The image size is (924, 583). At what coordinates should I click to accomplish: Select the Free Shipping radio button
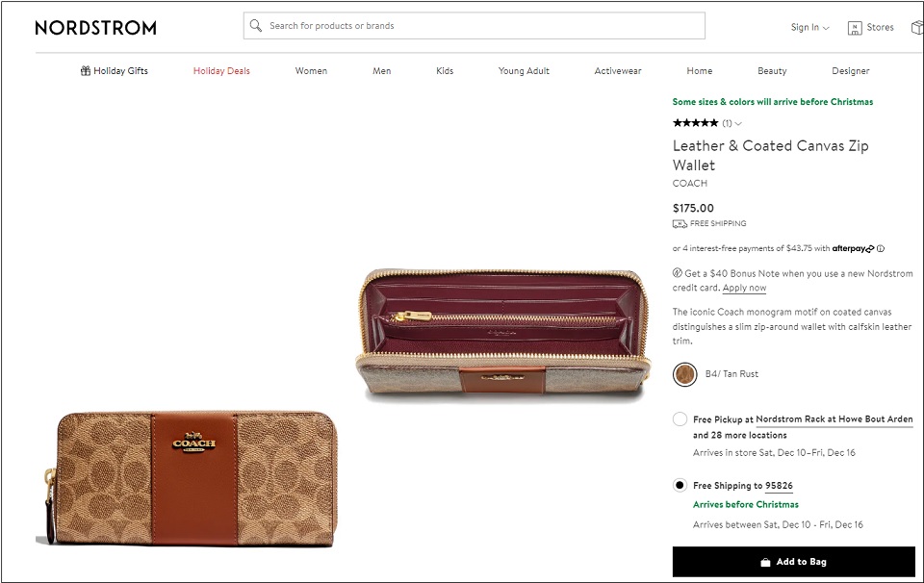click(x=680, y=485)
